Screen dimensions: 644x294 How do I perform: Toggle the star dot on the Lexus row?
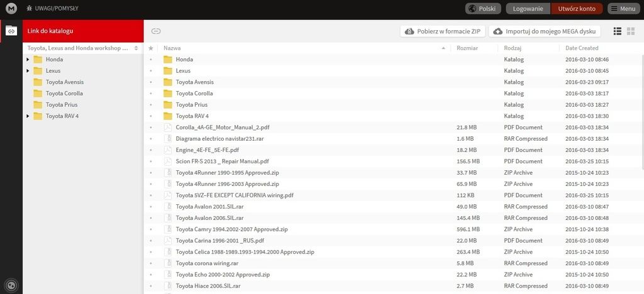[x=151, y=71]
